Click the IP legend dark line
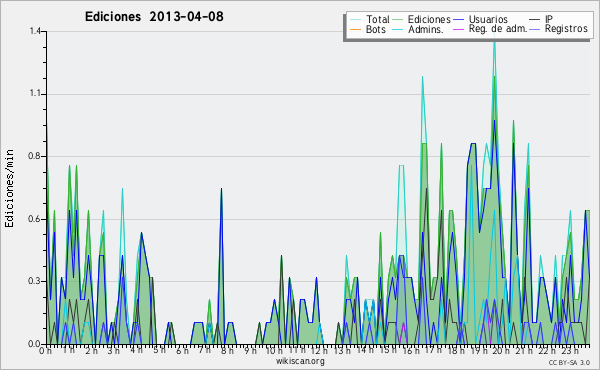The image size is (600, 370). pos(535,19)
